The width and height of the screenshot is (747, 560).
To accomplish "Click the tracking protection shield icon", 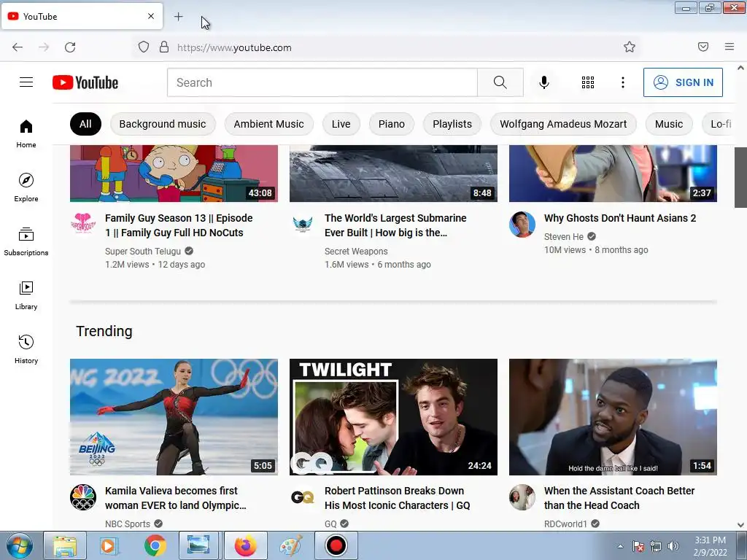I will click(144, 47).
